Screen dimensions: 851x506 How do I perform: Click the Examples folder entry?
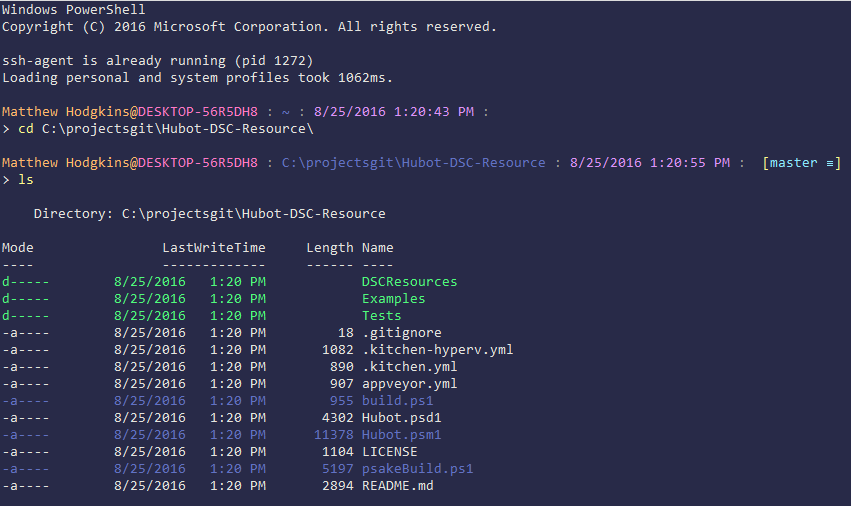(393, 299)
